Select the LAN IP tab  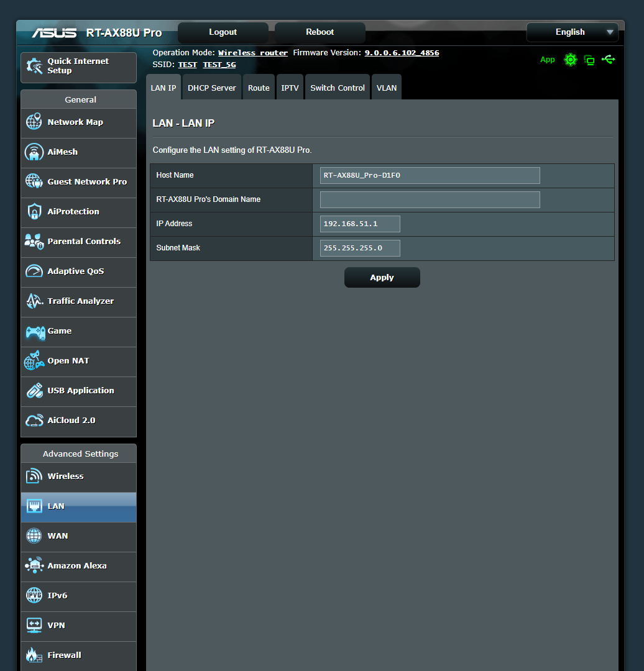click(x=163, y=88)
